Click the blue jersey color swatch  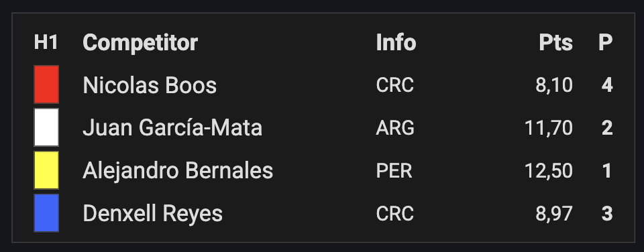46,213
